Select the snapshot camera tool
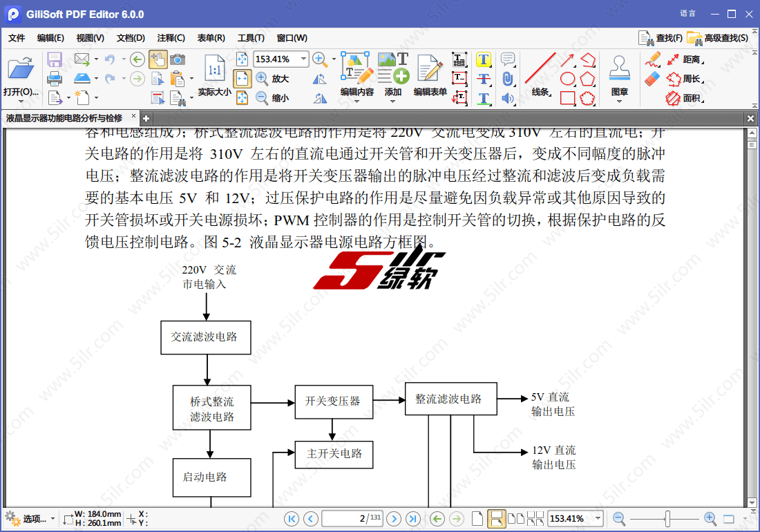The height and width of the screenshot is (532, 760). [178, 59]
